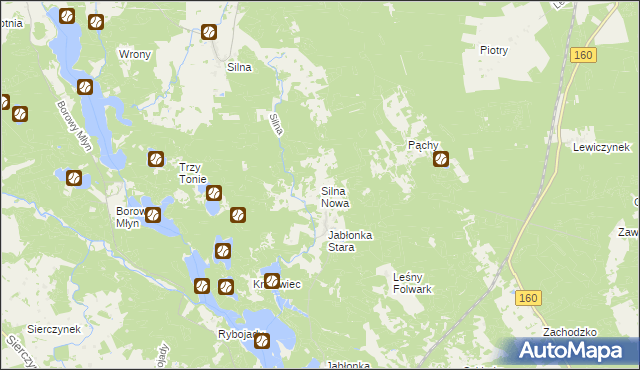Click the marker icon next to Rybojady
The image size is (640, 370).
[262, 341]
